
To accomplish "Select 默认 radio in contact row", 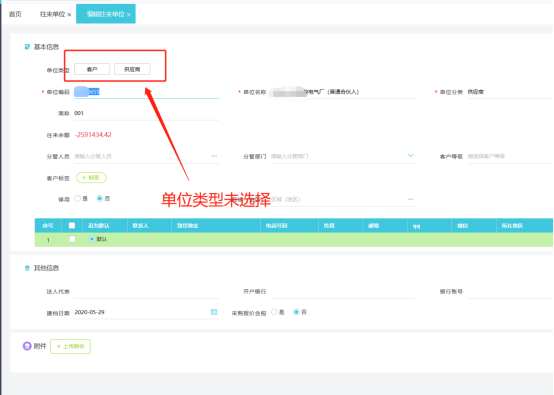I will click(x=92, y=239).
